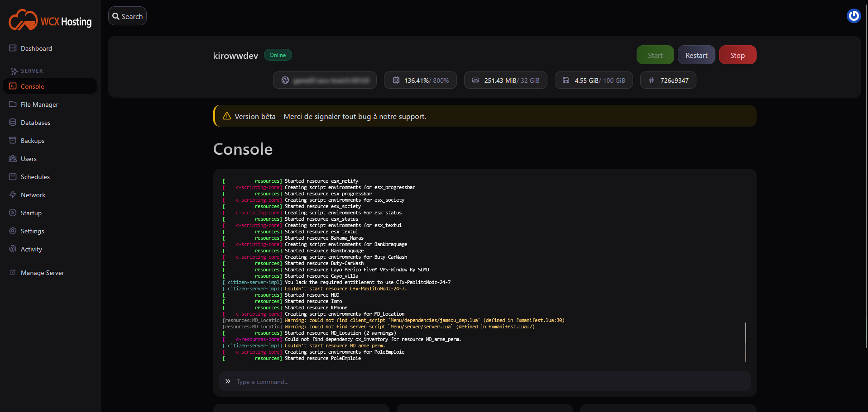Click the Activity fingerprint icon
The width and height of the screenshot is (868, 412).
coord(13,249)
